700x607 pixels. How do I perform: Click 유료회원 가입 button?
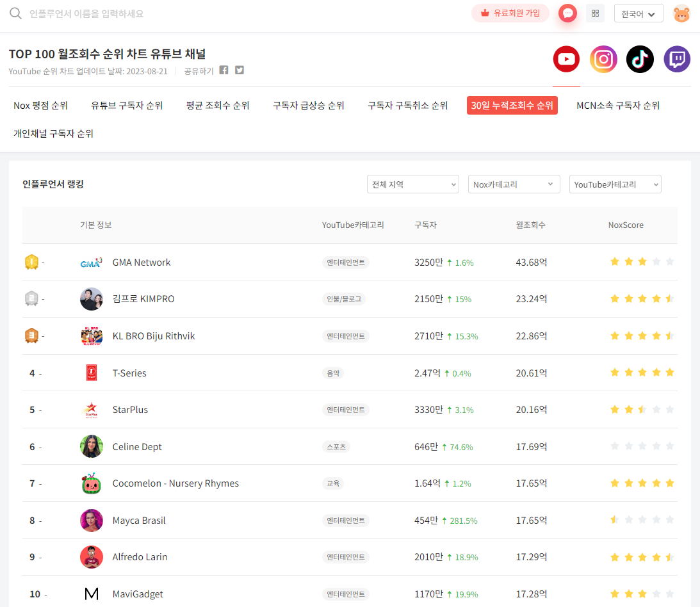[x=510, y=13]
